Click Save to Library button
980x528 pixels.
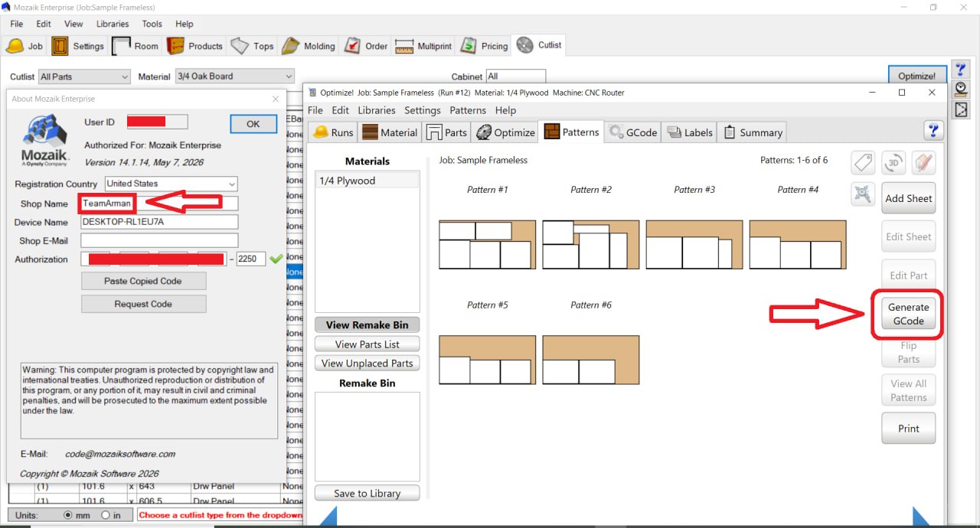point(367,494)
